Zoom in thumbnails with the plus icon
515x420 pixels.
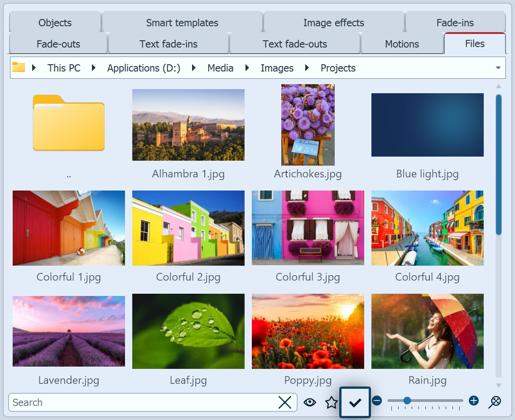pos(473,401)
